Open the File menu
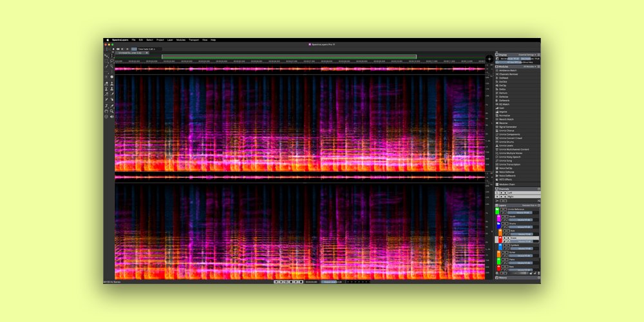The height and width of the screenshot is (322, 644). (133, 40)
